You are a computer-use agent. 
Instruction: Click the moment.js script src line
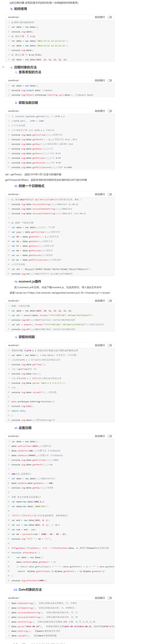click(x=60, y=293)
